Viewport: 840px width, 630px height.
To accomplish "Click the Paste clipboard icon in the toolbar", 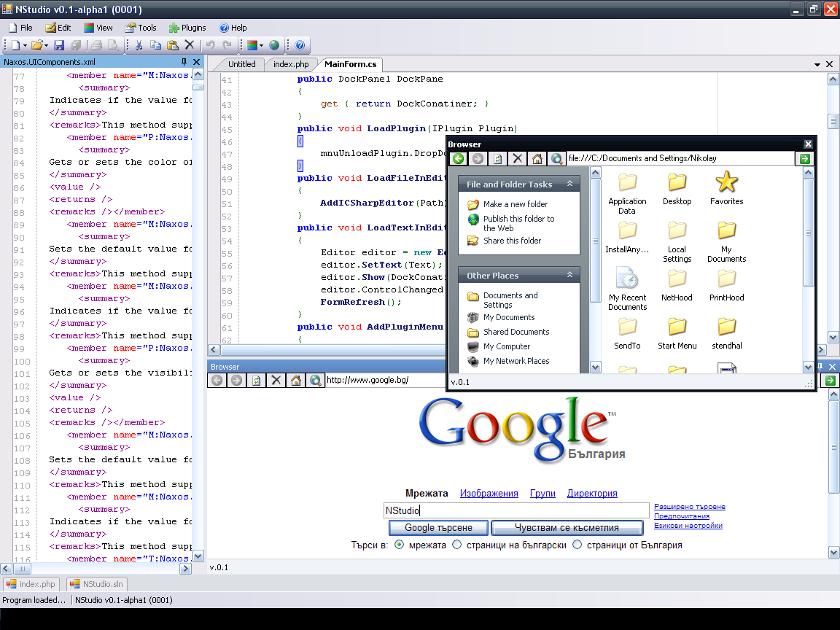I will point(172,45).
